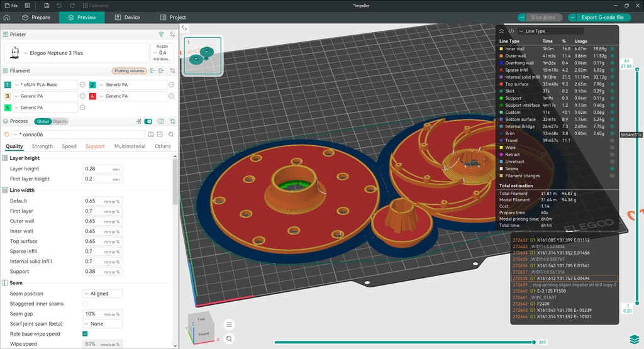Click the Redo arrow icon

(x=72, y=5)
